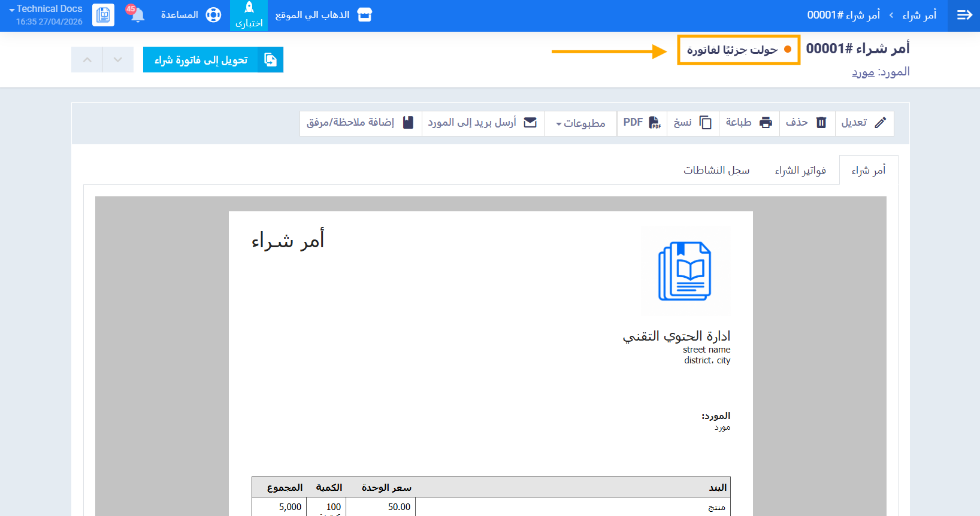
Task: Click the تعديل pencil edit button
Action: coord(864,123)
